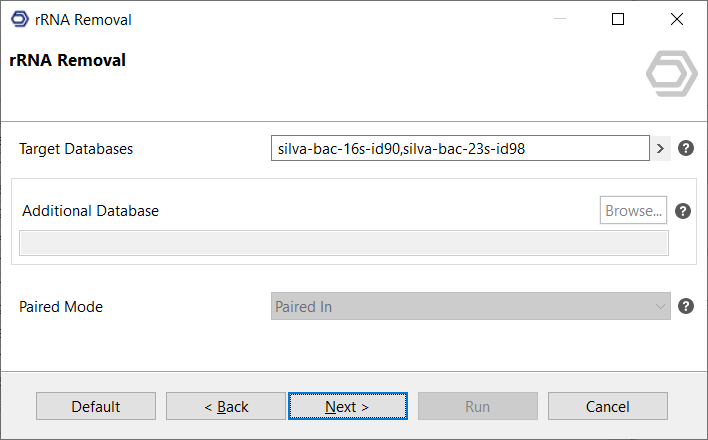Reset settings with the Default button
This screenshot has height=440, width=708.
point(96,406)
